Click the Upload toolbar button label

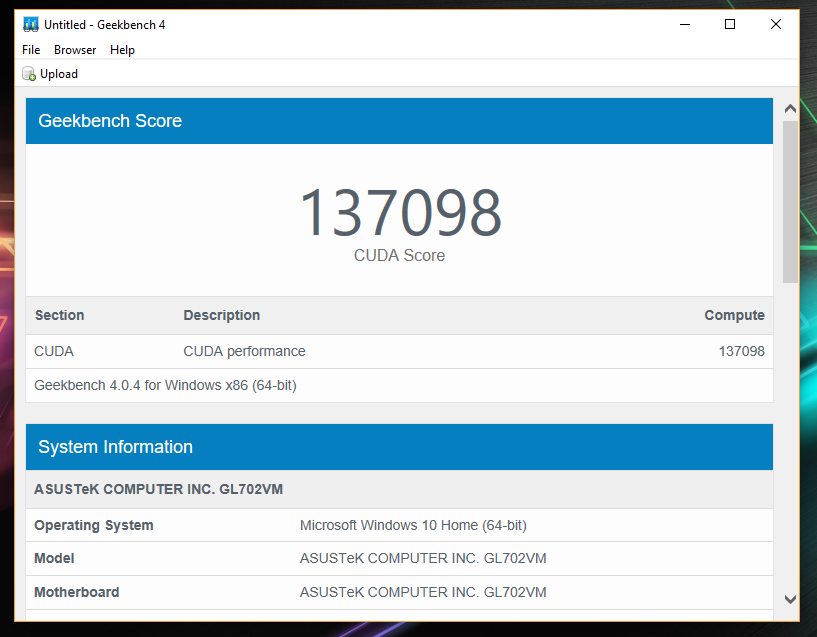click(59, 74)
